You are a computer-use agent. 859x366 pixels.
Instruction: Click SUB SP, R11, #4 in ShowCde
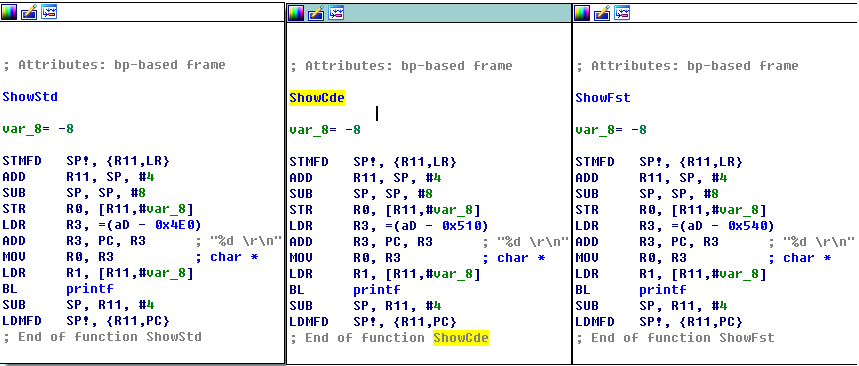pyautogui.click(x=365, y=306)
